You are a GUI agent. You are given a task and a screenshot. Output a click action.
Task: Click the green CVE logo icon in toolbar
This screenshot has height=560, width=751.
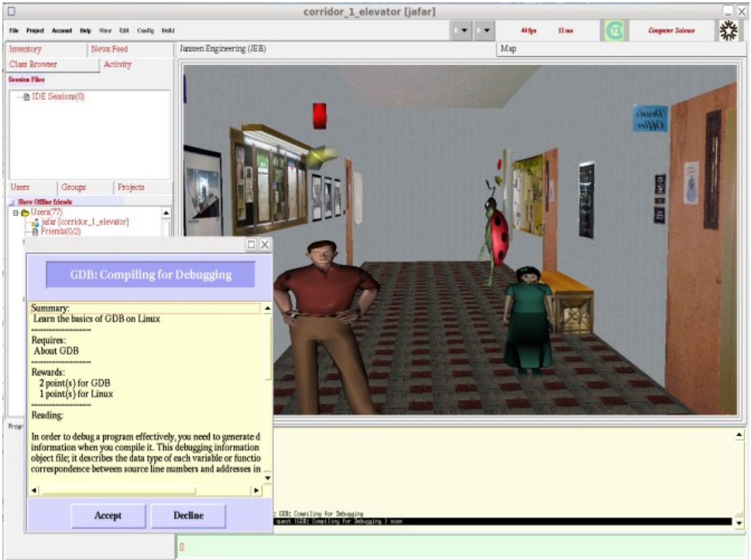614,31
